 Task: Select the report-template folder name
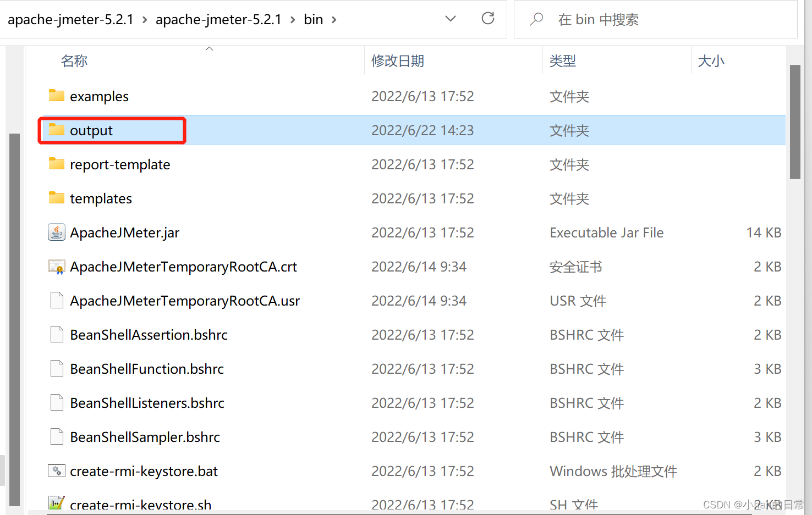click(120, 164)
